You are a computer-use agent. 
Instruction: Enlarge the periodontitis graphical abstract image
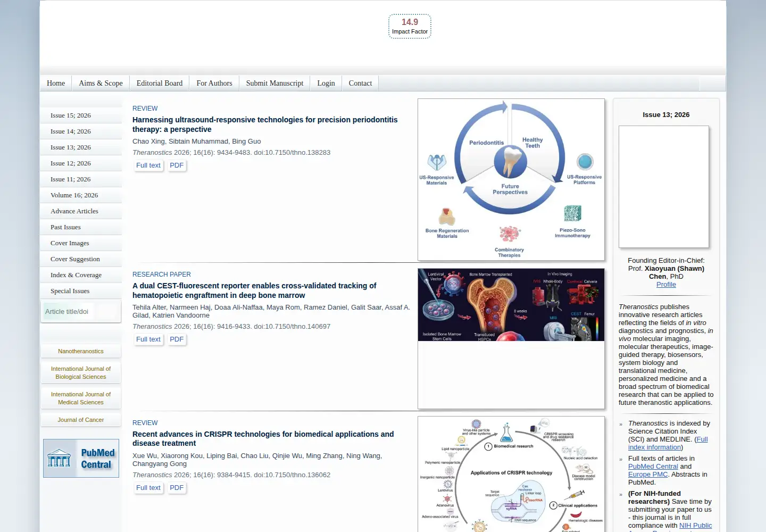pyautogui.click(x=511, y=179)
